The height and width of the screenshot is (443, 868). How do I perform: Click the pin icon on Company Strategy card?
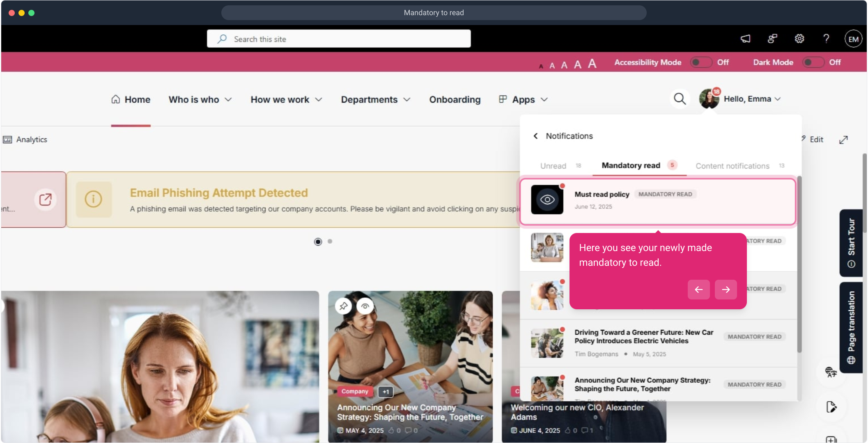tap(343, 306)
